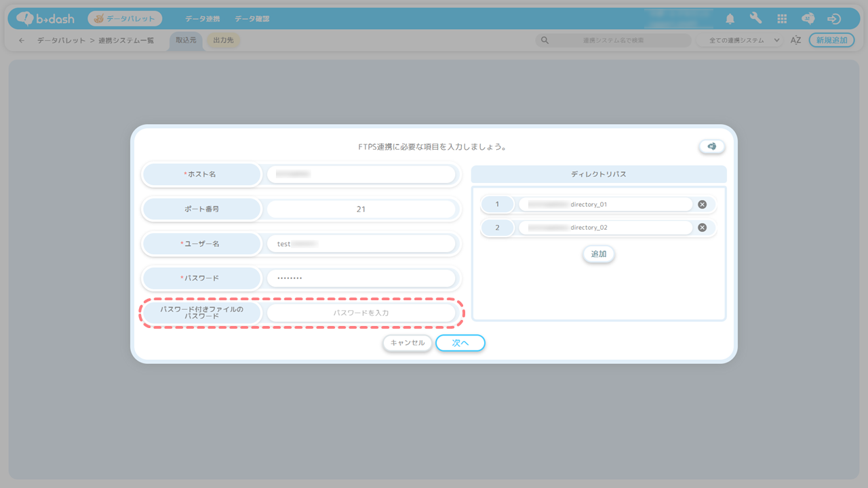Expand the 全ての連携システム dropdown
868x488 pixels.
(x=740, y=41)
